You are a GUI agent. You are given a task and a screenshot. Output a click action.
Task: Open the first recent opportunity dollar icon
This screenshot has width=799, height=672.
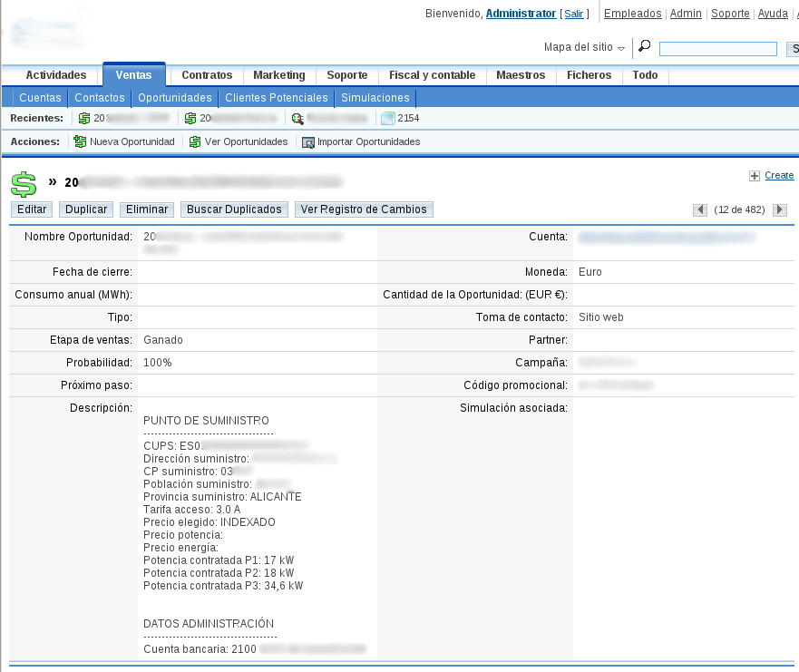point(83,117)
